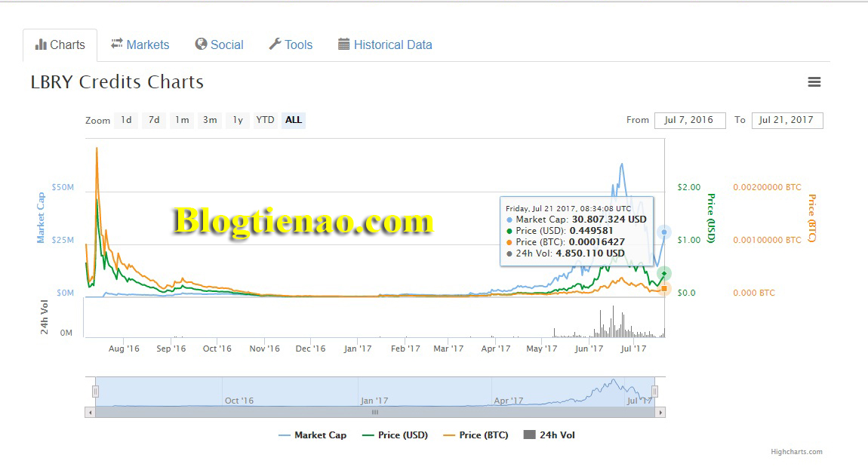Open the chart context hamburger menu

(x=814, y=82)
